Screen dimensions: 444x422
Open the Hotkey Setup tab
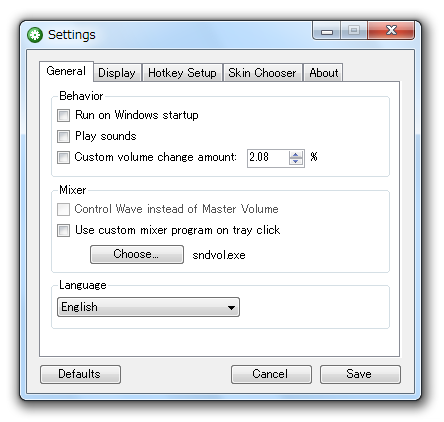click(182, 73)
